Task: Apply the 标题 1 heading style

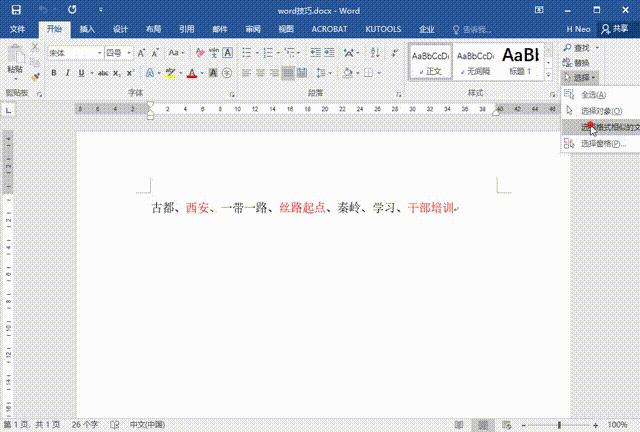Action: click(520, 61)
